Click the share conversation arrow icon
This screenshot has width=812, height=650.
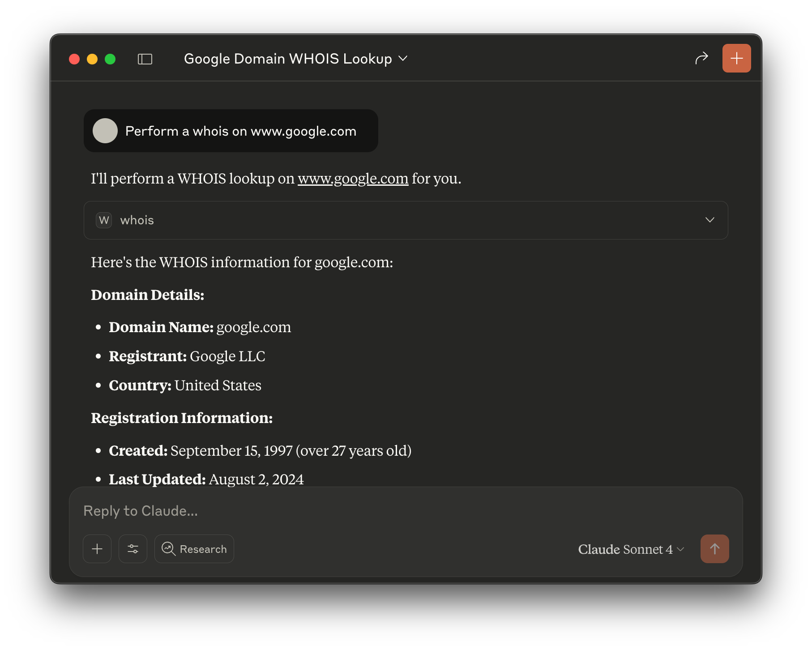pos(701,58)
